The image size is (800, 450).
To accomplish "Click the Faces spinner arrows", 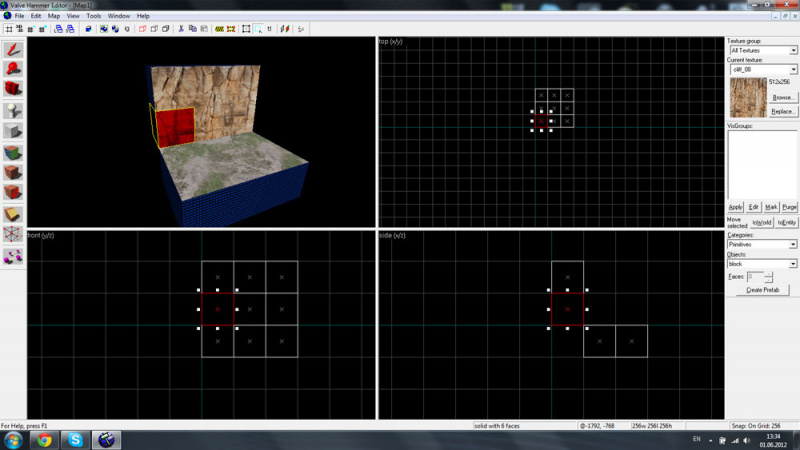I will pos(768,277).
